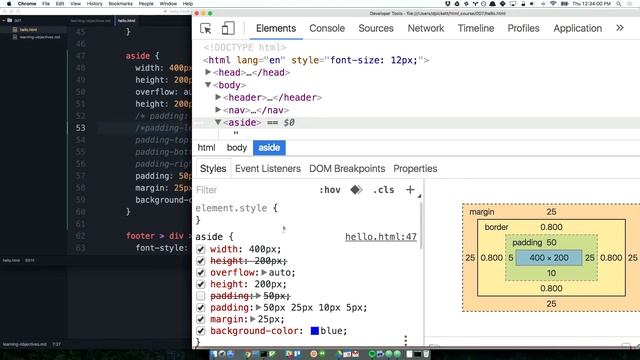This screenshot has width=640, height=360.
Task: Collapse the body element node
Action: point(208,85)
